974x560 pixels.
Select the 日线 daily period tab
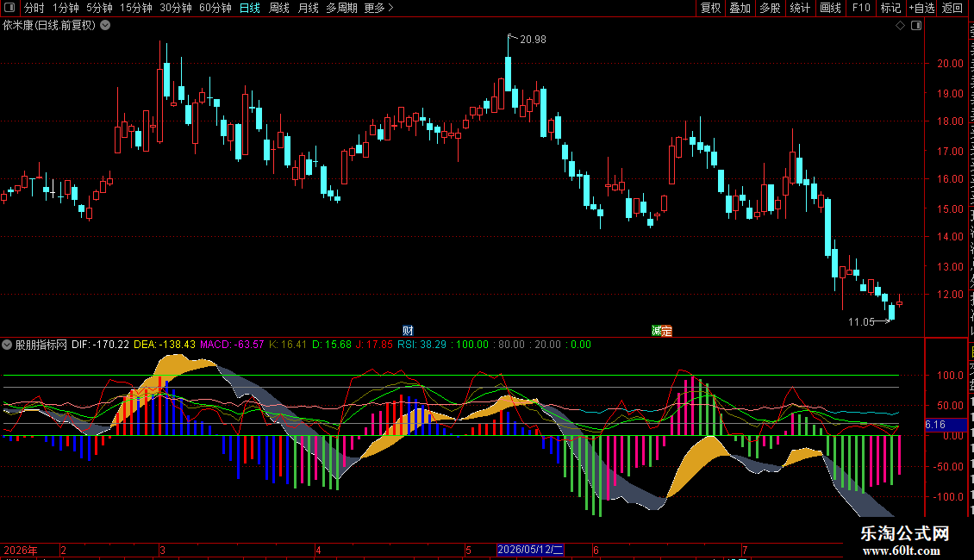pos(250,8)
